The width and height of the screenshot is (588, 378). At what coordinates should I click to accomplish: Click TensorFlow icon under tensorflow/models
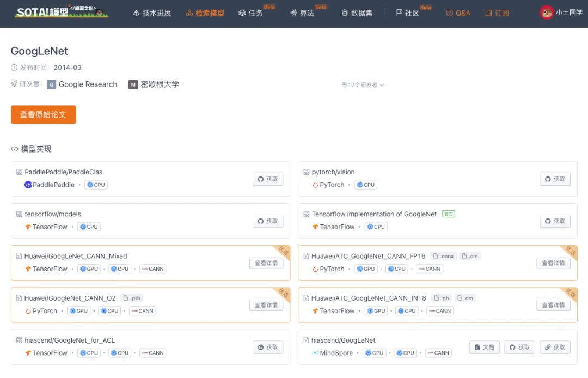(28, 227)
